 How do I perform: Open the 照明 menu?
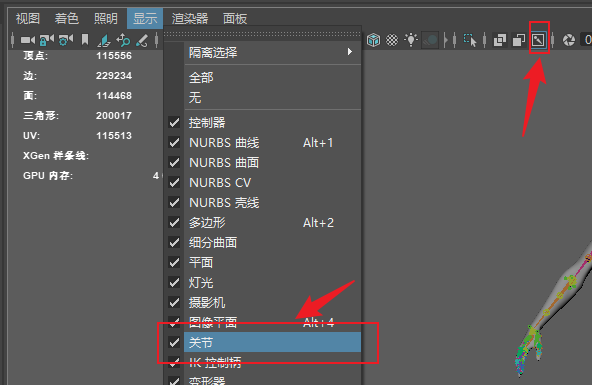(106, 18)
